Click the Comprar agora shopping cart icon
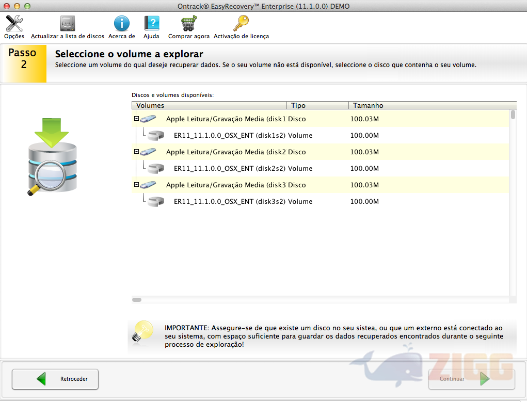This screenshot has width=527, height=402. pos(189,24)
